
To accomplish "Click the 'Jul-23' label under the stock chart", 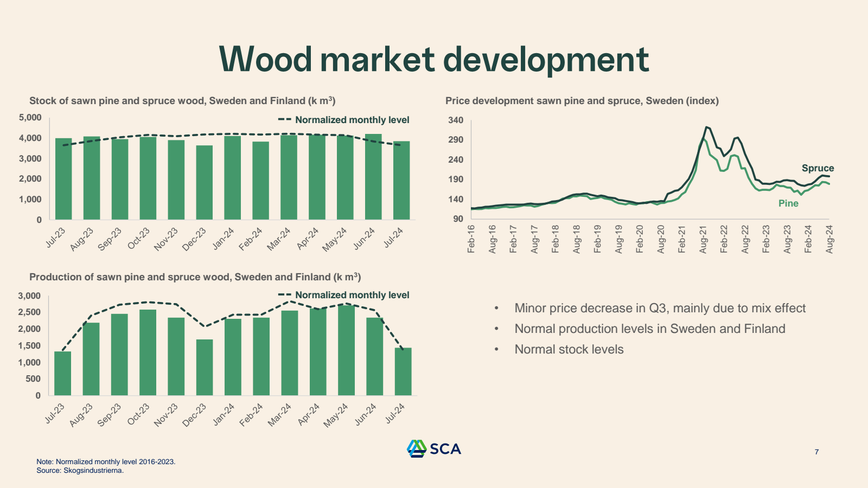I will click(55, 238).
